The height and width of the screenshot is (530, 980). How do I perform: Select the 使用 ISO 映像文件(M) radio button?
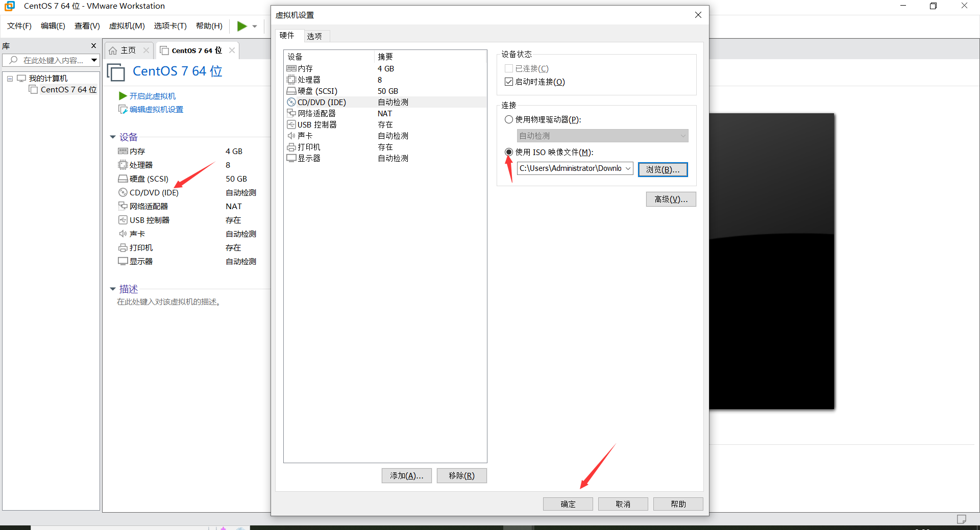(x=509, y=152)
